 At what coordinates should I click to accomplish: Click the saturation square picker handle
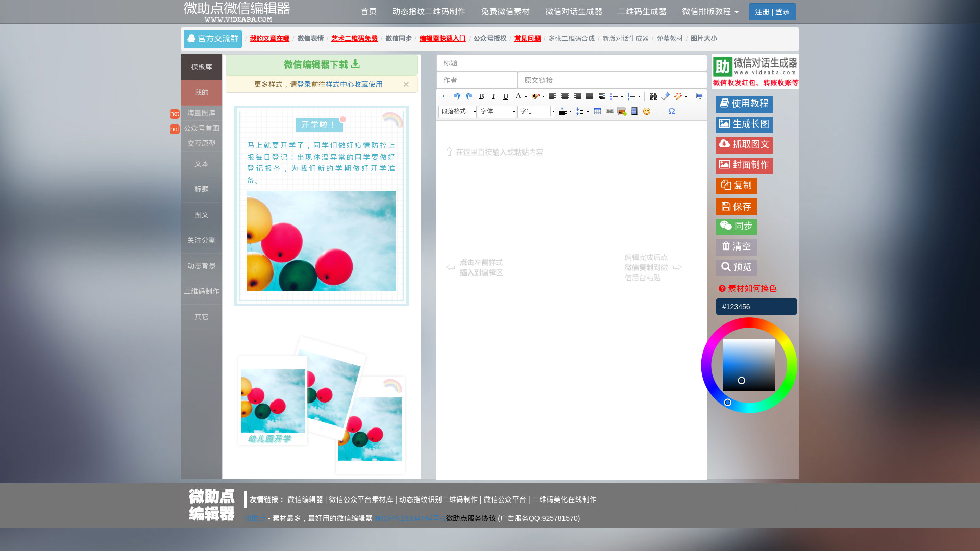pos(742,381)
